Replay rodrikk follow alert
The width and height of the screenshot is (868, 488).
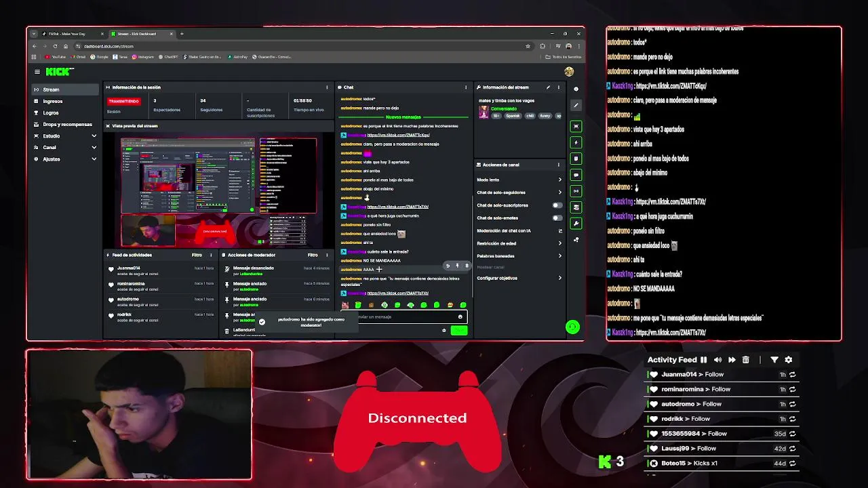pyautogui.click(x=792, y=419)
